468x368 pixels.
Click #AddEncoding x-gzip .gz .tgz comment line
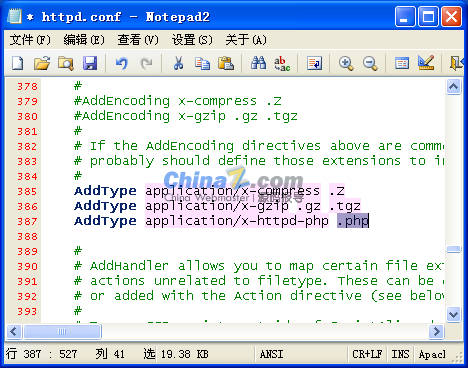tap(186, 116)
